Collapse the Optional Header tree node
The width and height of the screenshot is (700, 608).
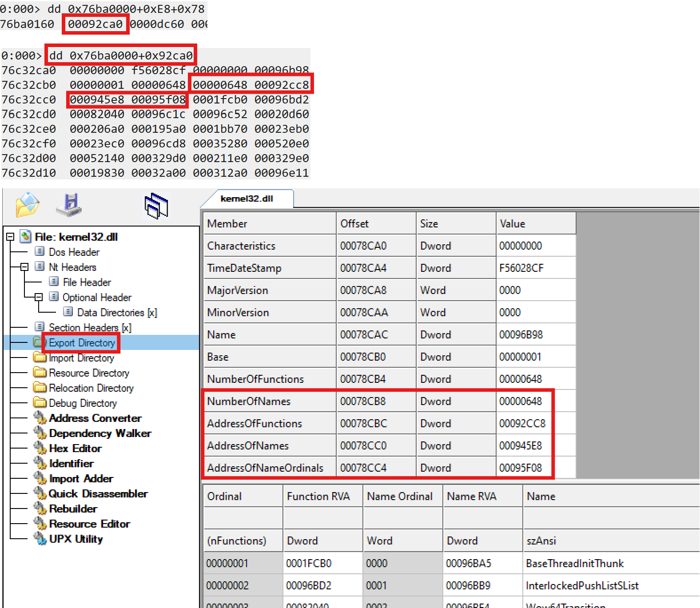(x=39, y=297)
